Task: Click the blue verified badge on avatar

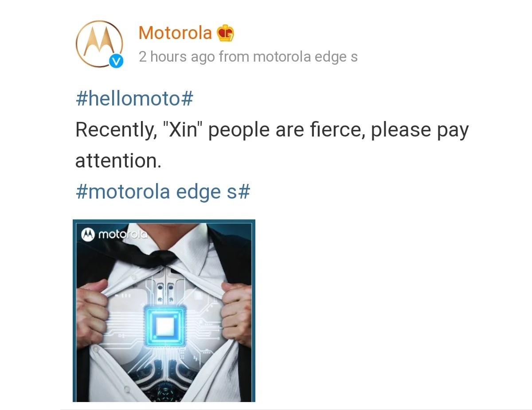Action: click(116, 61)
